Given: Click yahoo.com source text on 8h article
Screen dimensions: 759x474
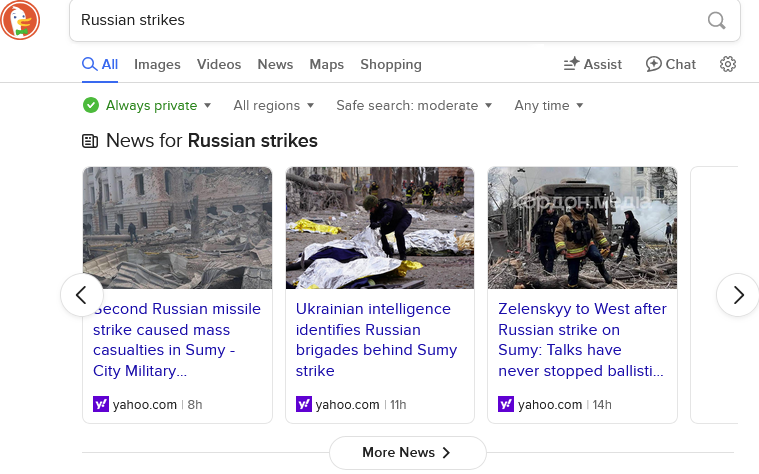Looking at the screenshot, I should tap(145, 405).
